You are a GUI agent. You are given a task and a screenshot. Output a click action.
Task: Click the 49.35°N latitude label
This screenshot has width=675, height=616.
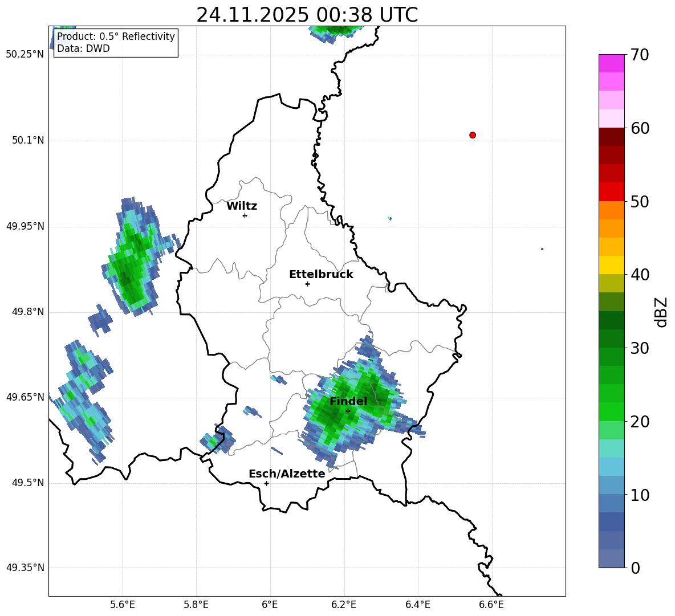[25, 568]
